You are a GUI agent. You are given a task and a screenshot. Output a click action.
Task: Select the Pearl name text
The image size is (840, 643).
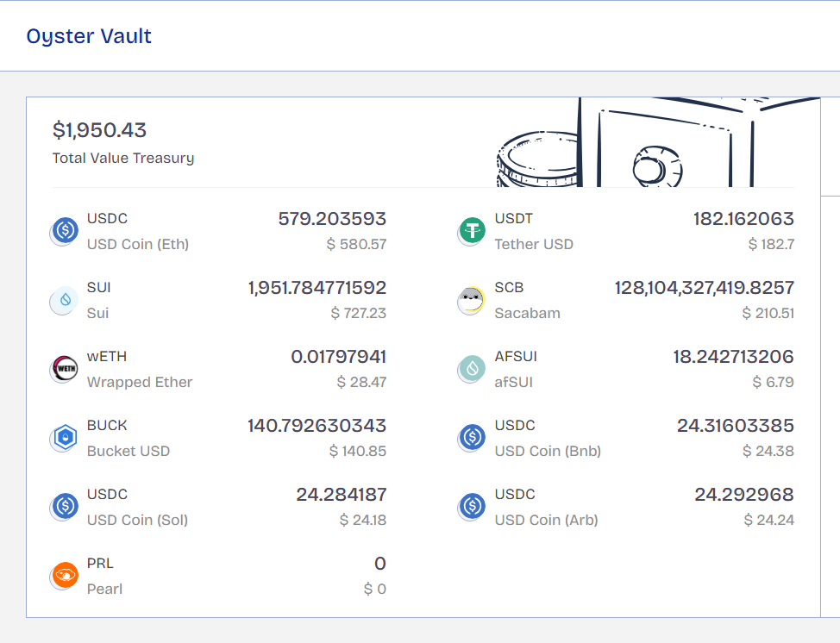click(104, 590)
